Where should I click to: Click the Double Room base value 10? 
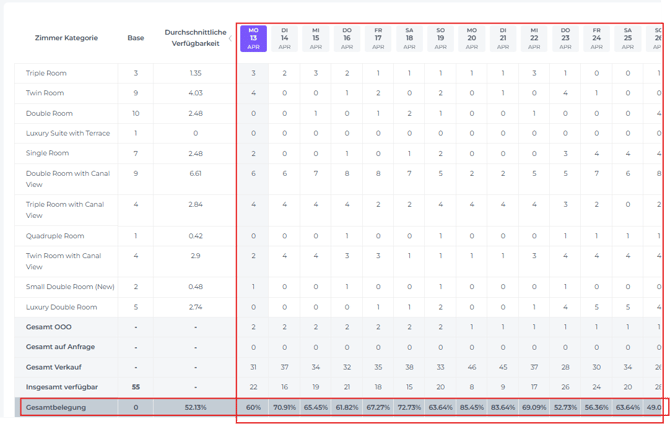pos(136,113)
